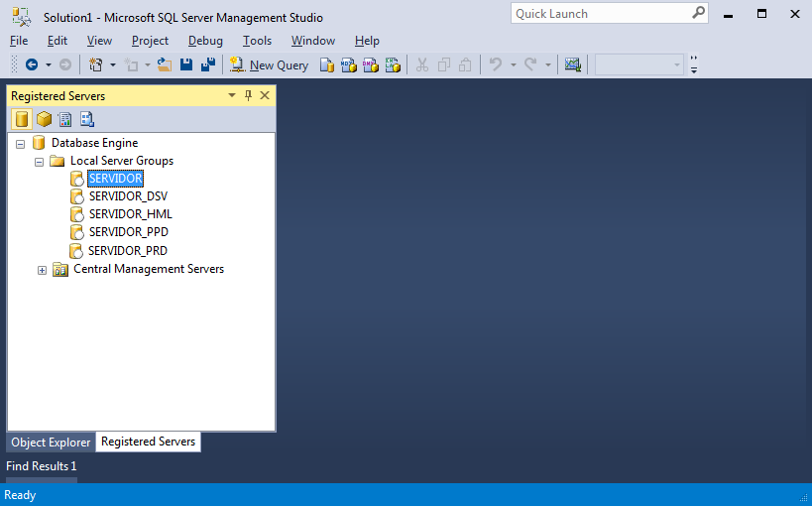Click the Ready status bar text
The width and height of the screenshot is (812, 507).
coord(20,495)
